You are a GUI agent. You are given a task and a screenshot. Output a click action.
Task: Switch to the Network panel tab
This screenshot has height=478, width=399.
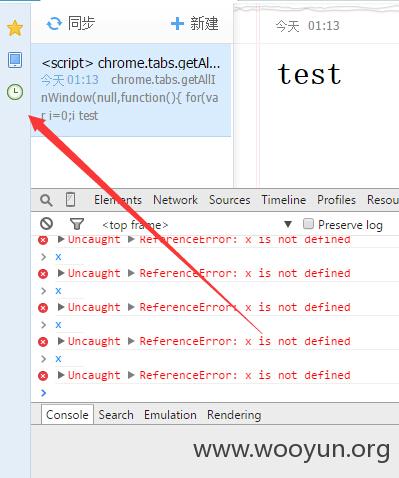175,200
